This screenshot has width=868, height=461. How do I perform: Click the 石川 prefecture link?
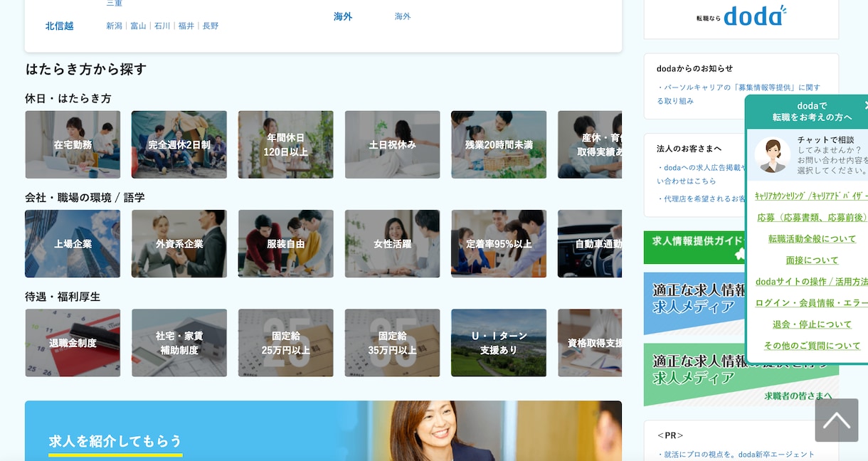pos(162,26)
